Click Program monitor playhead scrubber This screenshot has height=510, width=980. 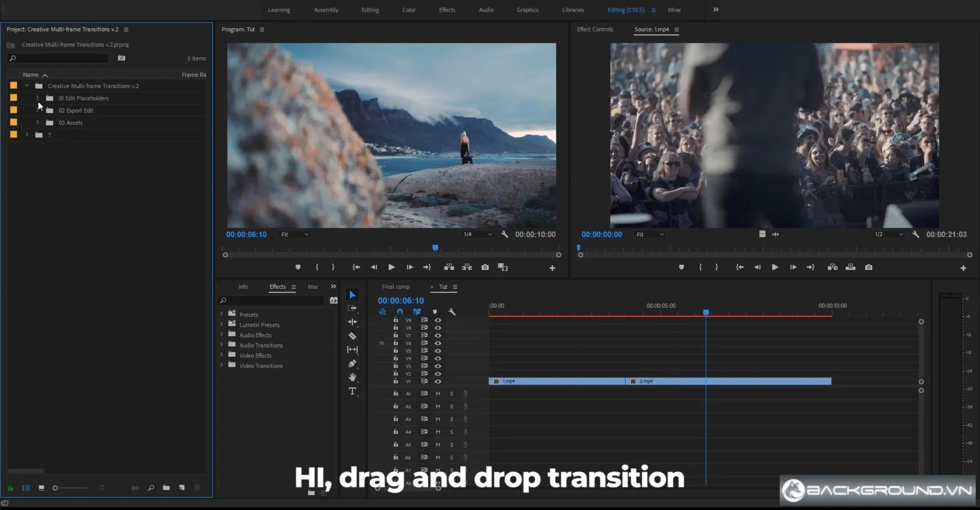(x=435, y=248)
